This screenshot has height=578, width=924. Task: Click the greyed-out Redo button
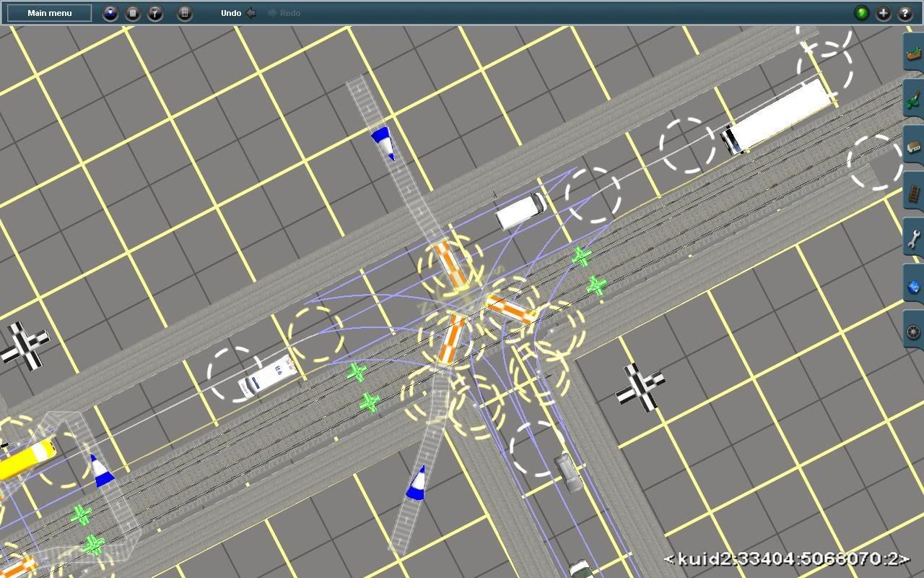pos(284,13)
